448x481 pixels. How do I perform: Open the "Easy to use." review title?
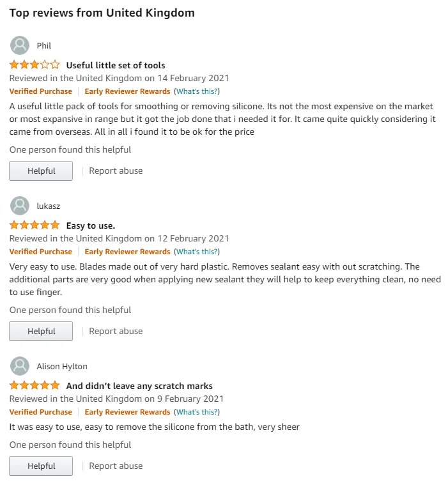(91, 225)
